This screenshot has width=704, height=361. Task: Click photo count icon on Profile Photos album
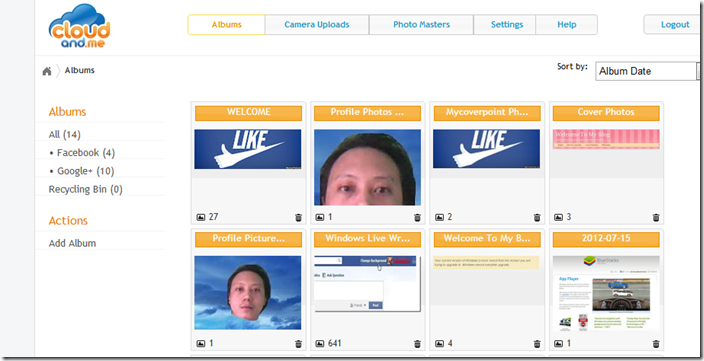[320, 217]
